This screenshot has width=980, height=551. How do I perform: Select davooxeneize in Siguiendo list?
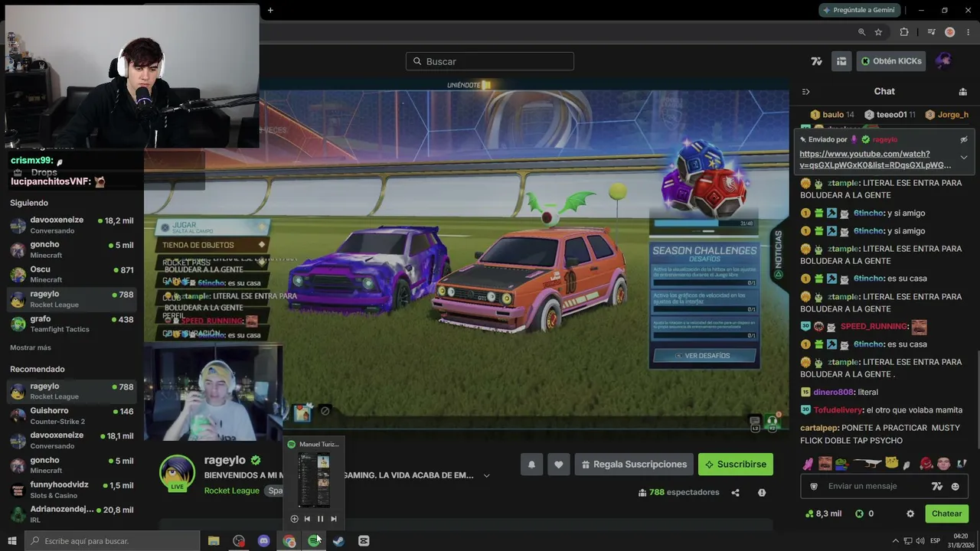(72, 225)
